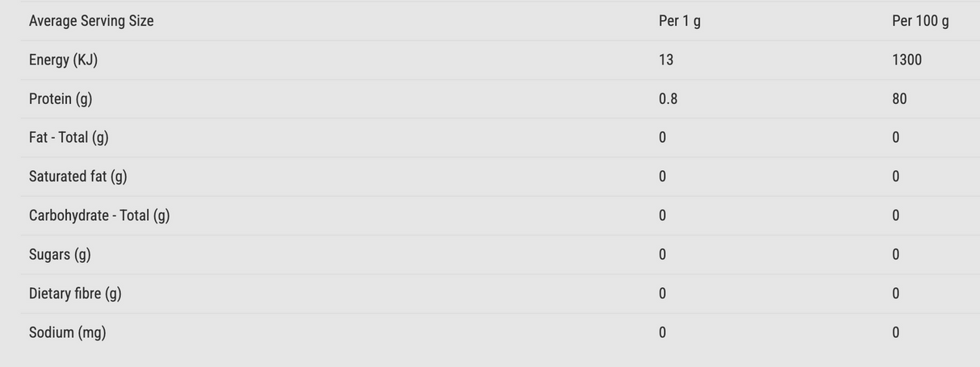Image resolution: width=980 pixels, height=367 pixels.
Task: Click Carbohydrate per 1 g value
Action: pos(663,215)
